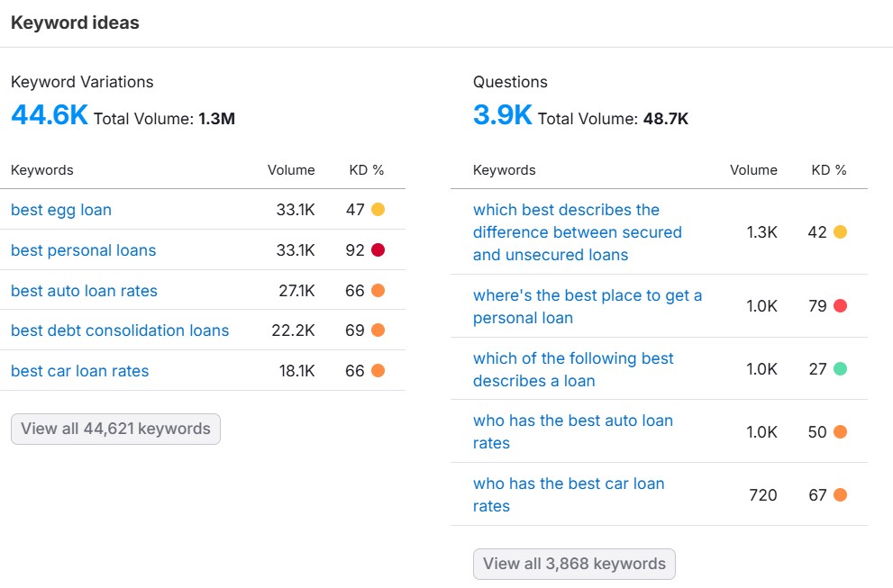Open 'best debt consolidation loans' keyword

click(x=120, y=330)
